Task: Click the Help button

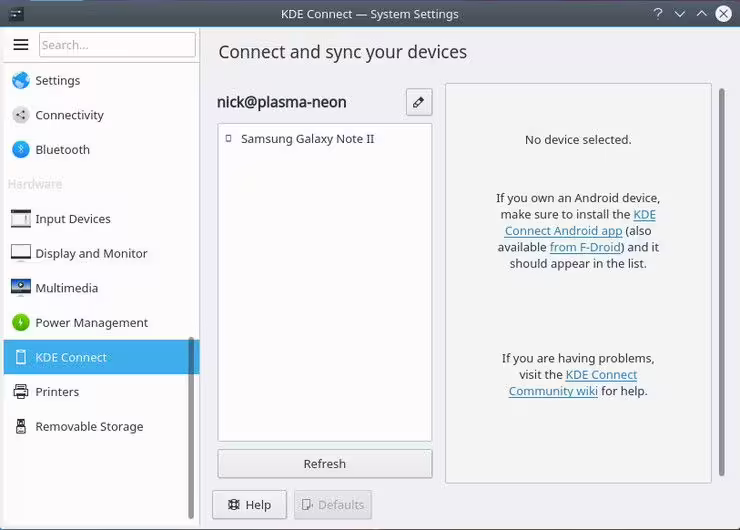Action: (x=249, y=505)
